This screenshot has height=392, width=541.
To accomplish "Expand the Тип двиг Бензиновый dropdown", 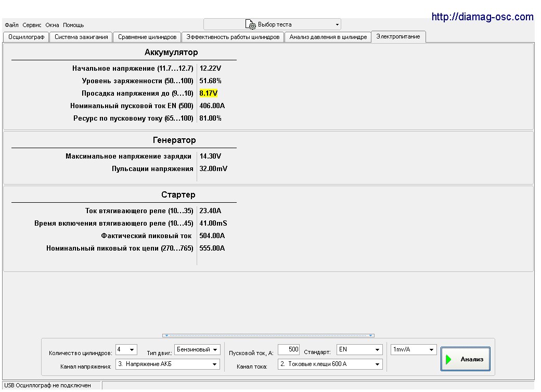I will tap(197, 349).
